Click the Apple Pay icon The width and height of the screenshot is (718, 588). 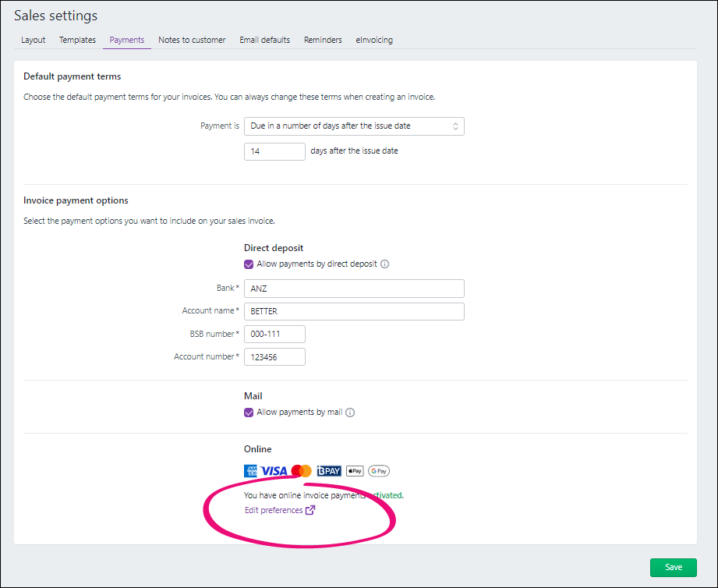355,471
